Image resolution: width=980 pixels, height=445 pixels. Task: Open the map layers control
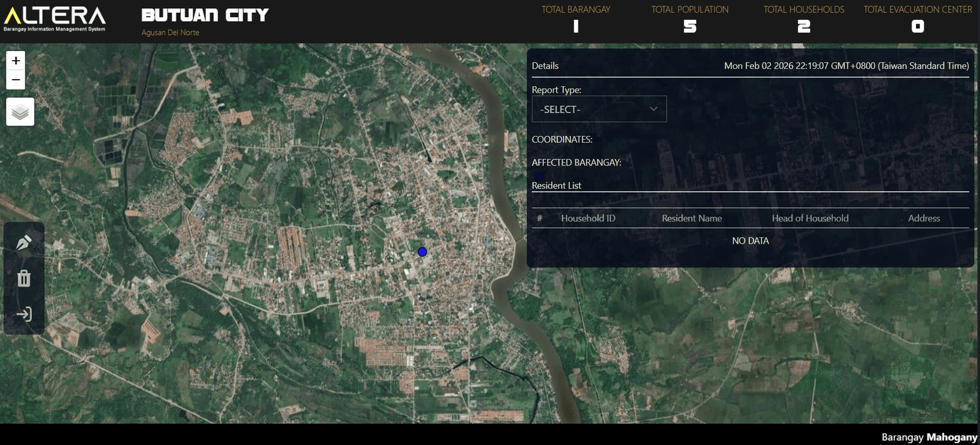(x=20, y=112)
